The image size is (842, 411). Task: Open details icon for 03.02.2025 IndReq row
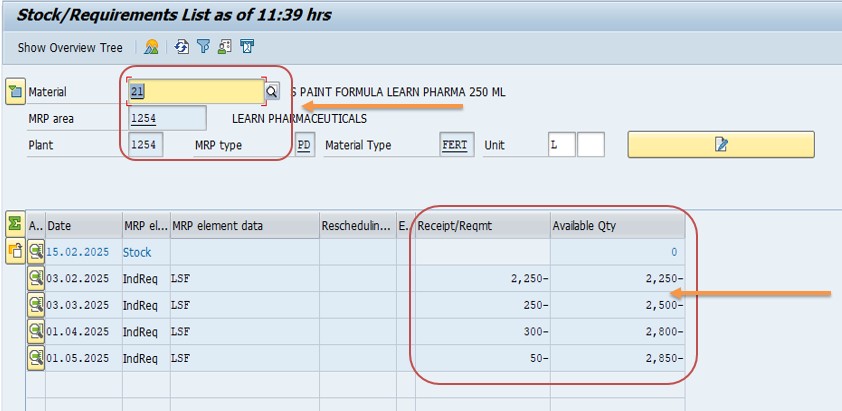(36, 278)
